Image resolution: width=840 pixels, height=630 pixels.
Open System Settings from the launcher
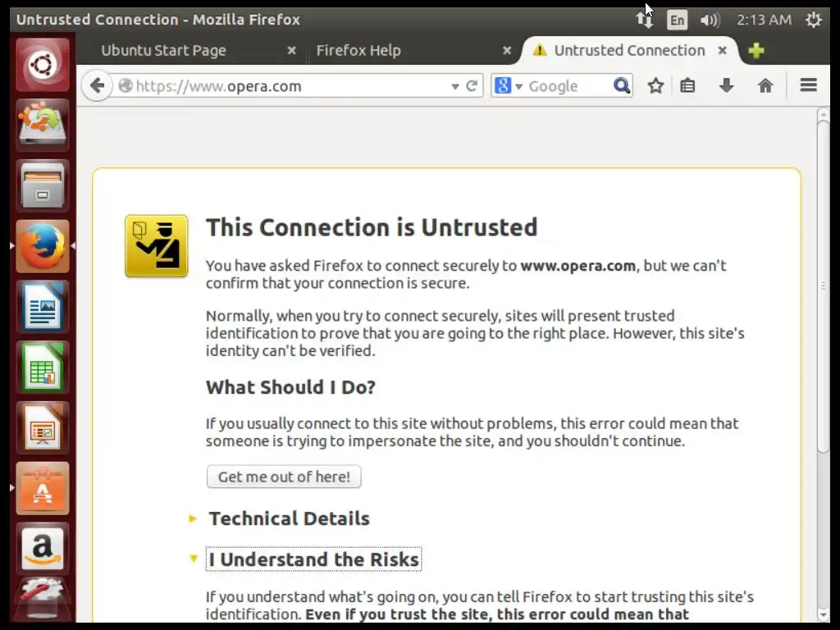click(x=43, y=600)
